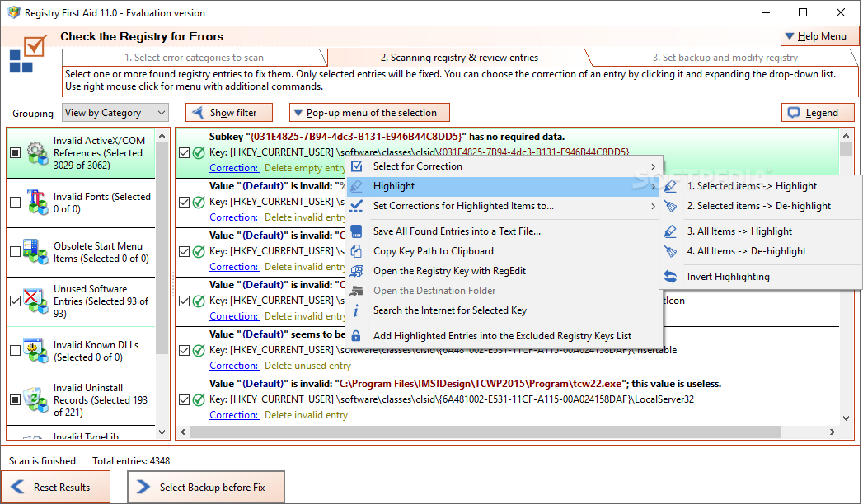863x504 pixels.
Task: Choose Save All Found Entries into a Text File
Action: click(x=504, y=231)
